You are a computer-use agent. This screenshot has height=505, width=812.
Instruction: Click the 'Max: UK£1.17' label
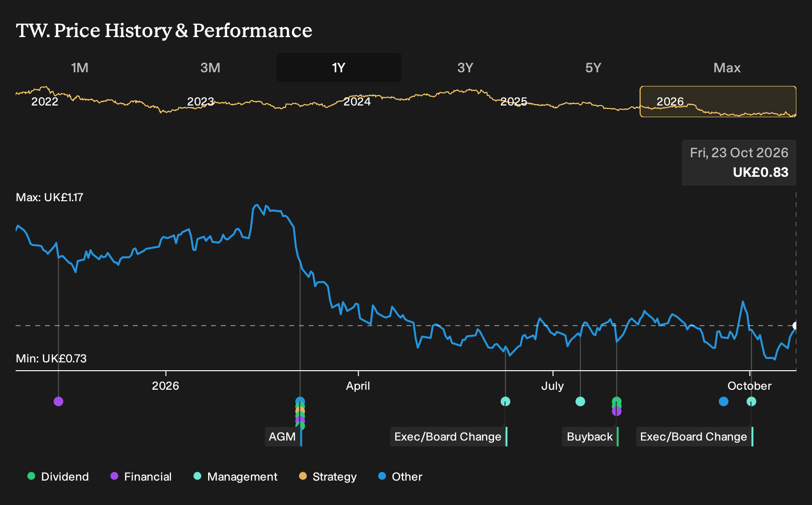coord(50,197)
